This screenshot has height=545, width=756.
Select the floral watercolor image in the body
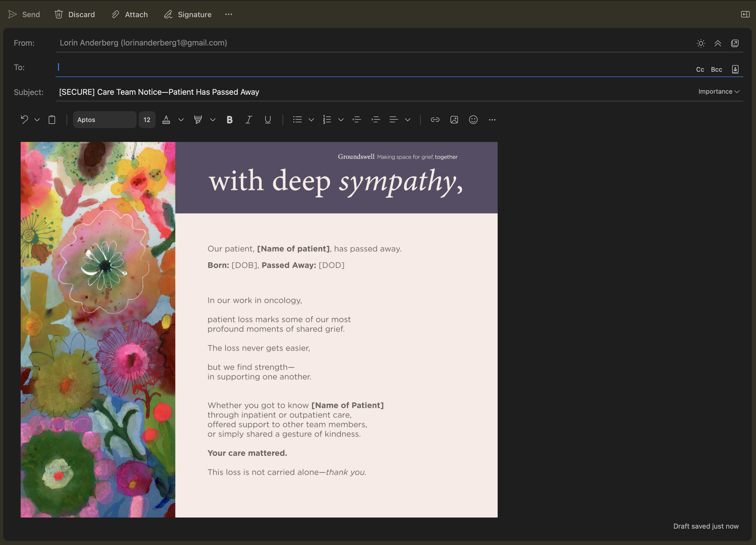(98, 330)
